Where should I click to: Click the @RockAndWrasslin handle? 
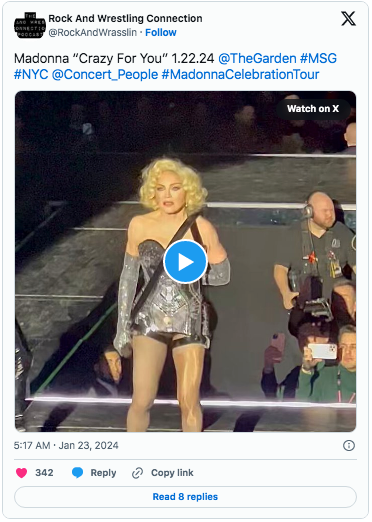click(x=93, y=32)
